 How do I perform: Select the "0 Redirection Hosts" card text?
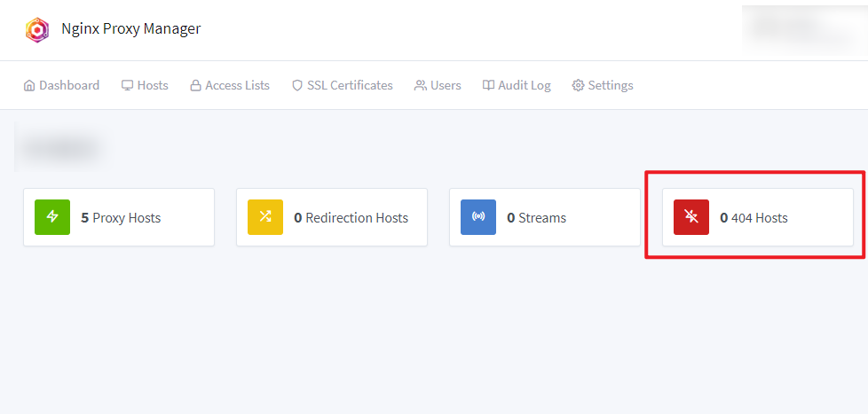(351, 218)
